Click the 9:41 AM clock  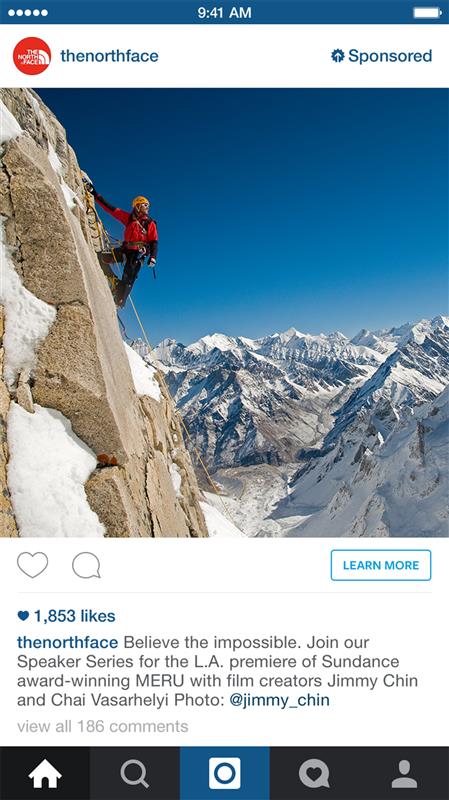(224, 12)
